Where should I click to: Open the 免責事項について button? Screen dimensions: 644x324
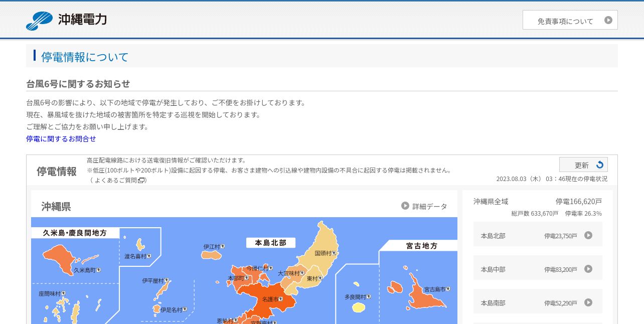(570, 20)
